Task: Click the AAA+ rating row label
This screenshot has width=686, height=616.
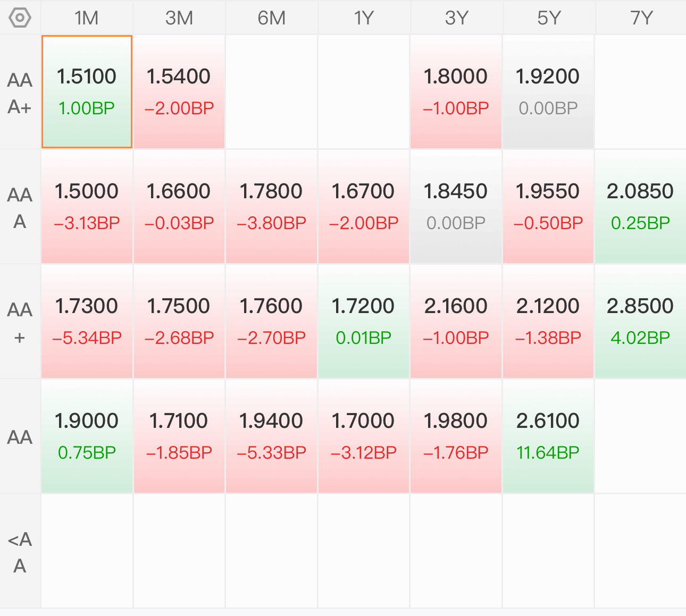Action: pos(20,93)
